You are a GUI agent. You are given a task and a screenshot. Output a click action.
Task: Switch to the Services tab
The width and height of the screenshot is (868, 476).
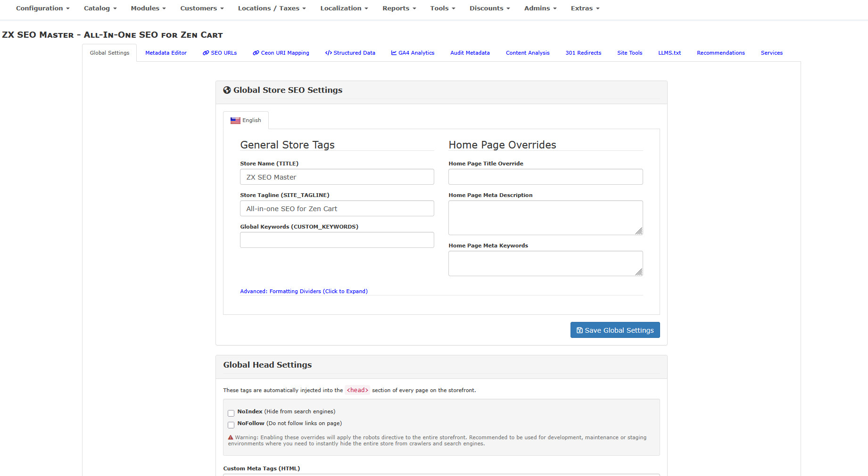click(772, 53)
